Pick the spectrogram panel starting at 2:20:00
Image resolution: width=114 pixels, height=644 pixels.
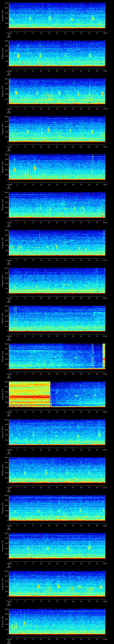point(57,243)
